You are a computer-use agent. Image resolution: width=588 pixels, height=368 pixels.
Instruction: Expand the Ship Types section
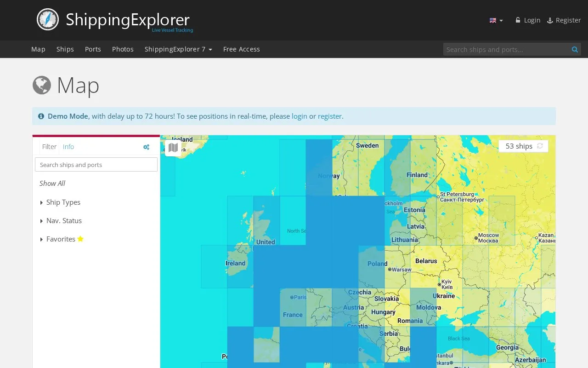60,202
